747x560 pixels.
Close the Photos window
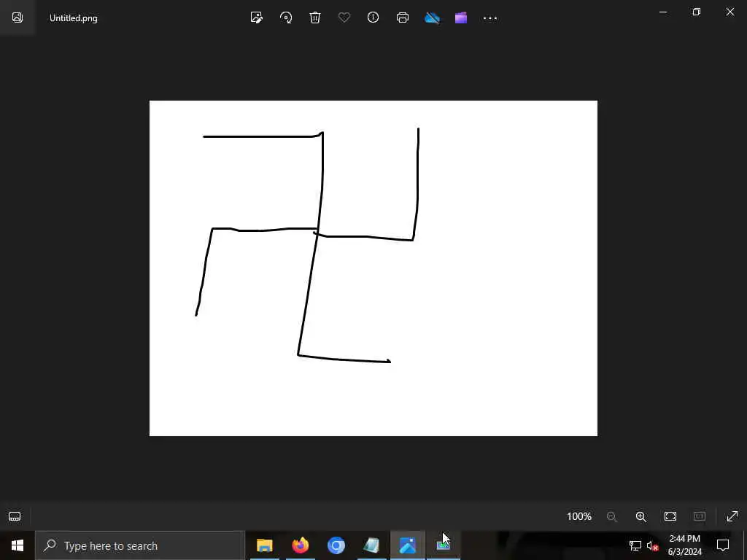coord(729,12)
